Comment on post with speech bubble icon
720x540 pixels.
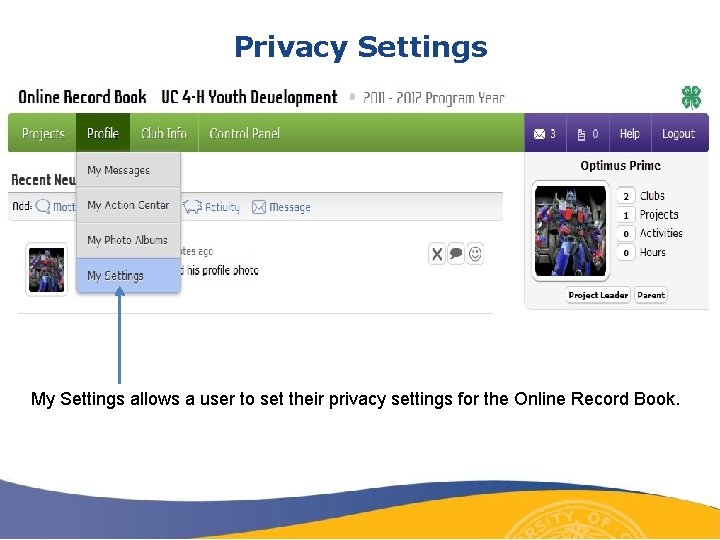point(456,254)
